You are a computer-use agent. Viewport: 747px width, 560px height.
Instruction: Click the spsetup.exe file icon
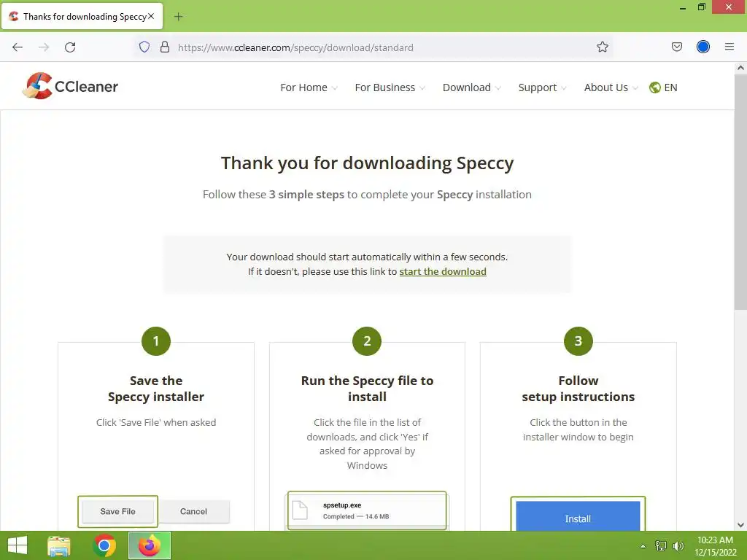[x=300, y=510]
